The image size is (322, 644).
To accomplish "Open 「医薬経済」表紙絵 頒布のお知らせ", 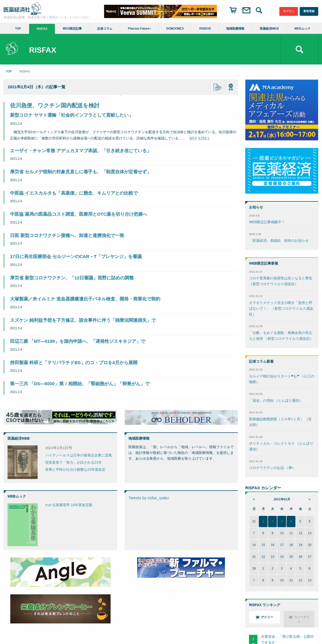I will pyautogui.click(x=279, y=240).
